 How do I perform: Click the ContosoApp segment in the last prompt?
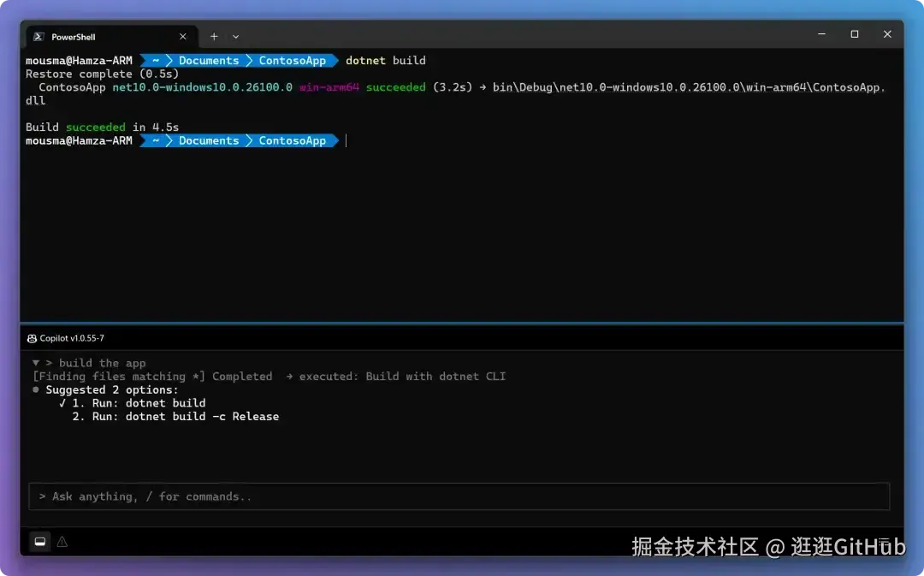point(293,140)
